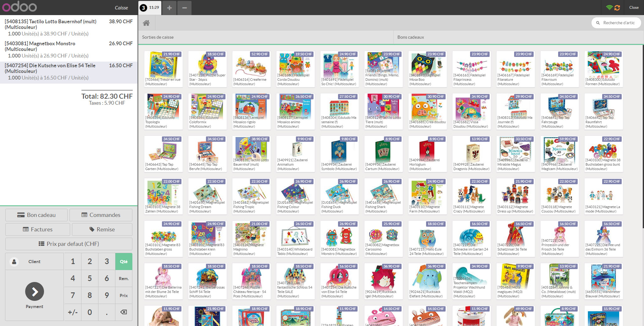Screen dimensions: 644x326
Task: Go to the home category icon
Action: coord(146,23)
